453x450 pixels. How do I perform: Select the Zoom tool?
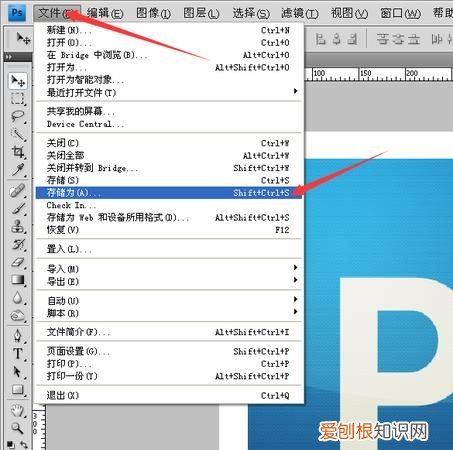coord(18,428)
